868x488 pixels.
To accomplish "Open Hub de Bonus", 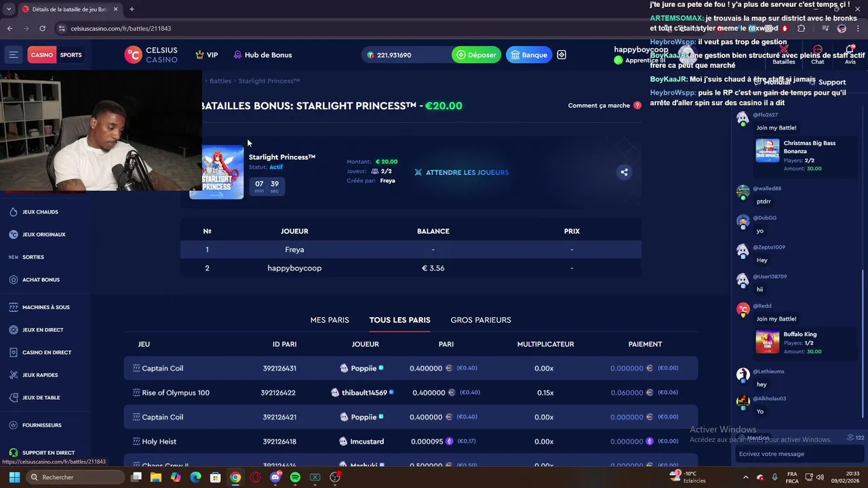I will 262,55.
